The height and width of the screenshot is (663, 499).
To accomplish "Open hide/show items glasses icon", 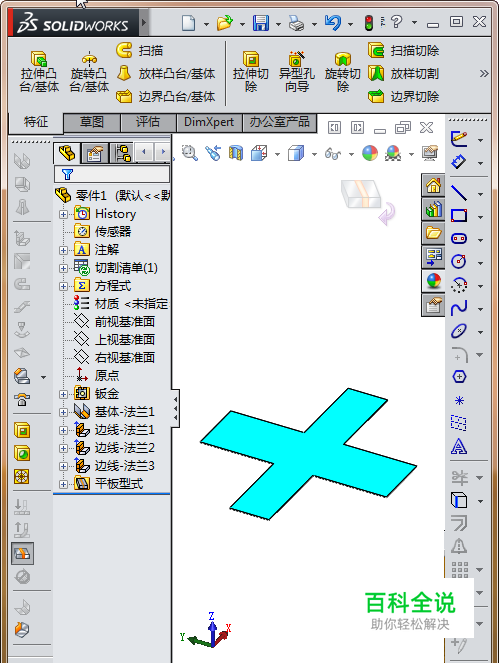I will pos(333,153).
